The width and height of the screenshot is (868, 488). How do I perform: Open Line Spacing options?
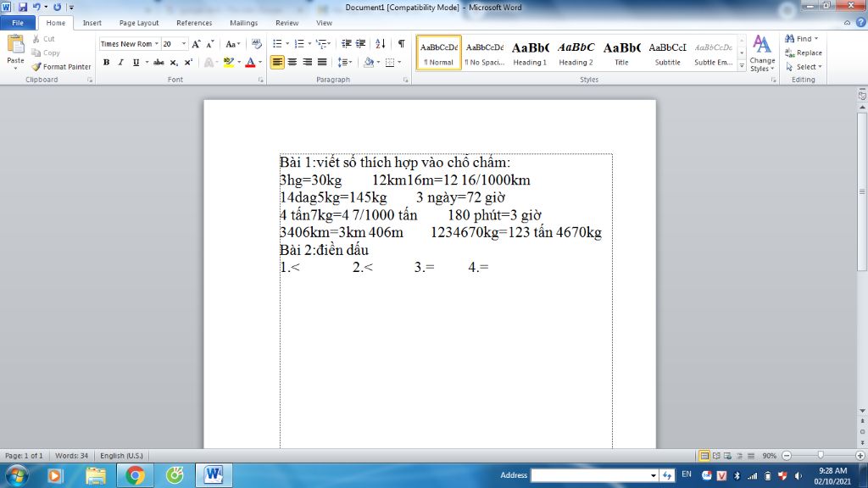(x=344, y=62)
